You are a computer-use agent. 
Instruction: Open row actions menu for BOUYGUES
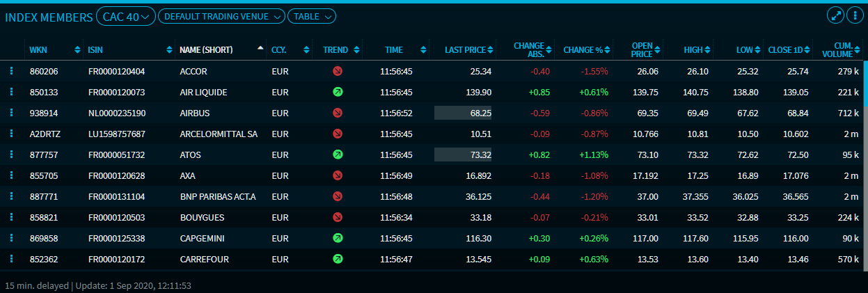click(x=11, y=217)
